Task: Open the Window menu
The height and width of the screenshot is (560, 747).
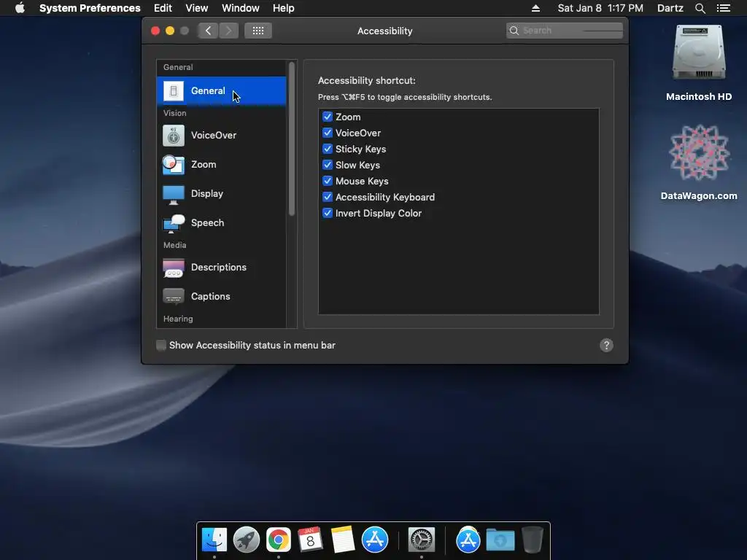Action: point(241,8)
